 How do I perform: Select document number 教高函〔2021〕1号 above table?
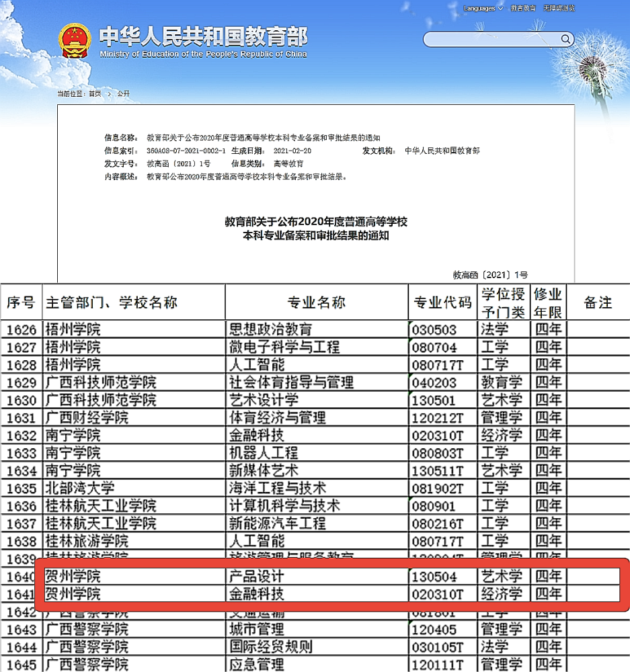tap(490, 275)
